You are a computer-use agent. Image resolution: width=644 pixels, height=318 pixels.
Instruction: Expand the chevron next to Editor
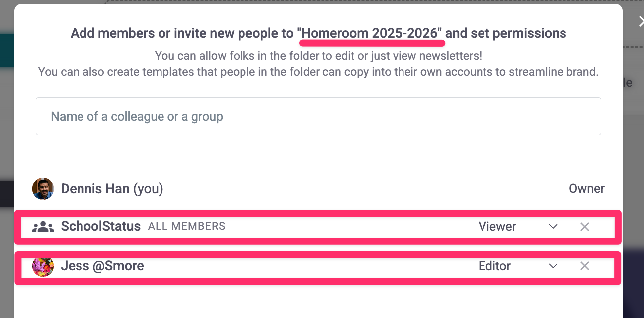pos(553,266)
